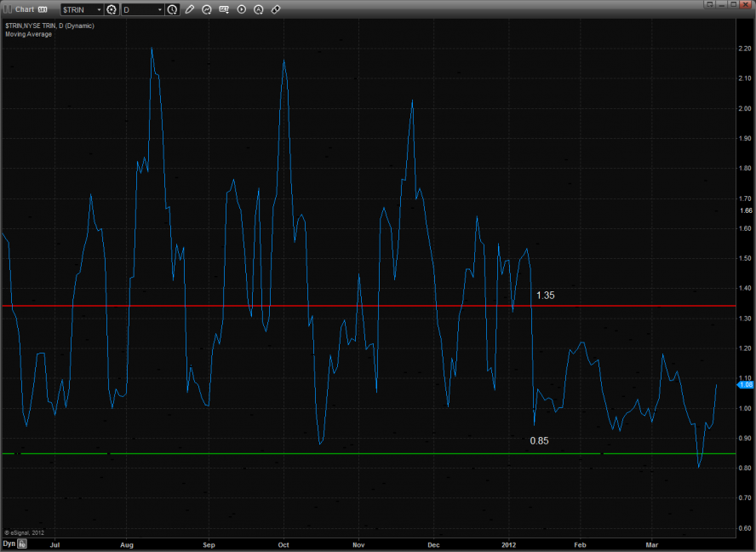Click the current value 1.08 price marker
This screenshot has height=552, width=756.
pyautogui.click(x=746, y=384)
